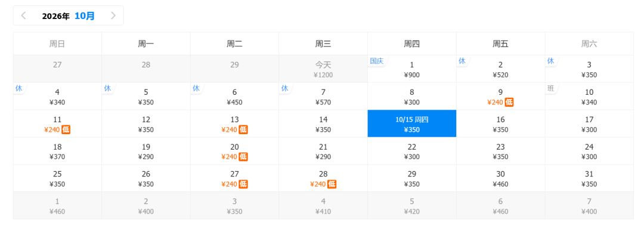Click the low-price badge on October 11
The image size is (644, 229).
point(66,129)
